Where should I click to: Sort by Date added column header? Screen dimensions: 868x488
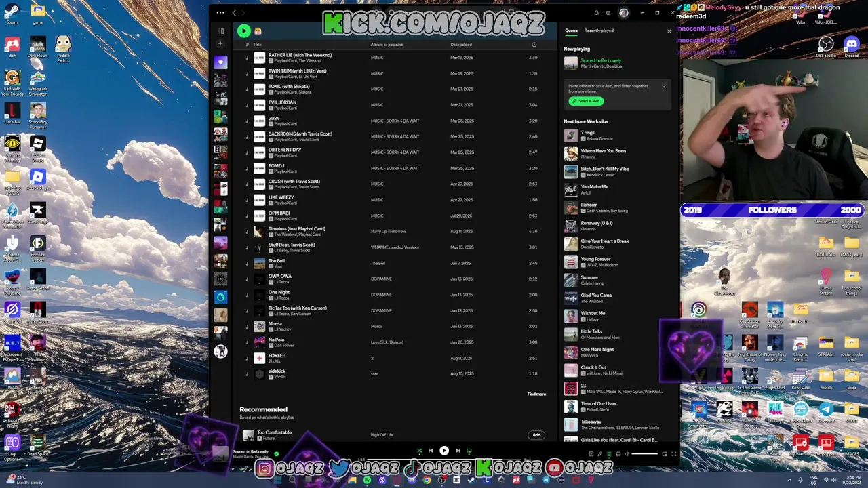pyautogui.click(x=461, y=45)
